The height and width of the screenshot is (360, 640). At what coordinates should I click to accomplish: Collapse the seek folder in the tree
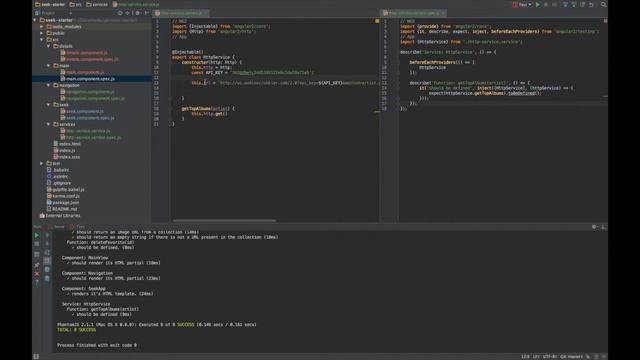(x=49, y=105)
